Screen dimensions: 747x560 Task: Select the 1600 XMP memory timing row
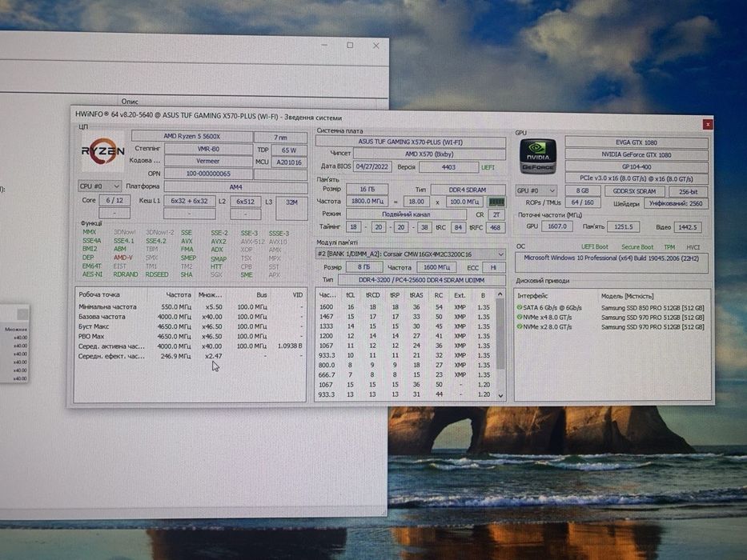click(405, 307)
